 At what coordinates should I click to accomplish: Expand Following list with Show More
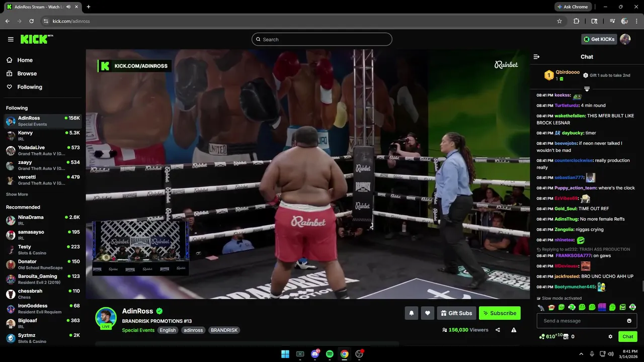tap(17, 195)
